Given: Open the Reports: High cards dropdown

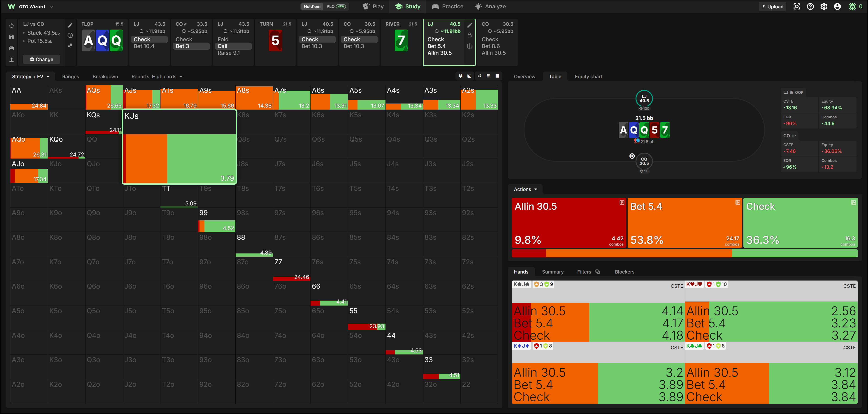Looking at the screenshot, I should (157, 77).
